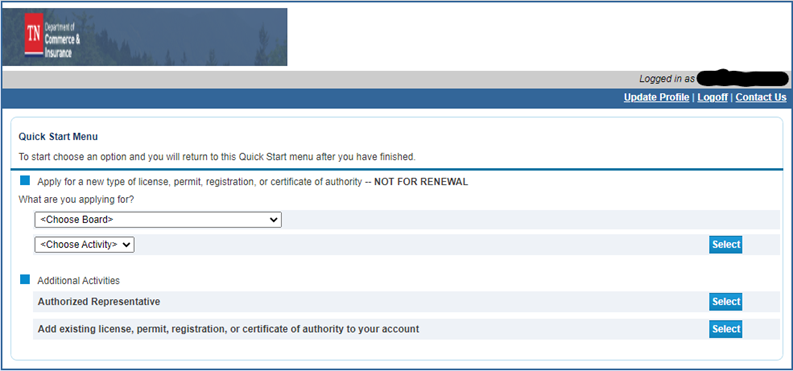Click the blue square beside Additional Activities
The image size is (793, 371).
pos(25,280)
